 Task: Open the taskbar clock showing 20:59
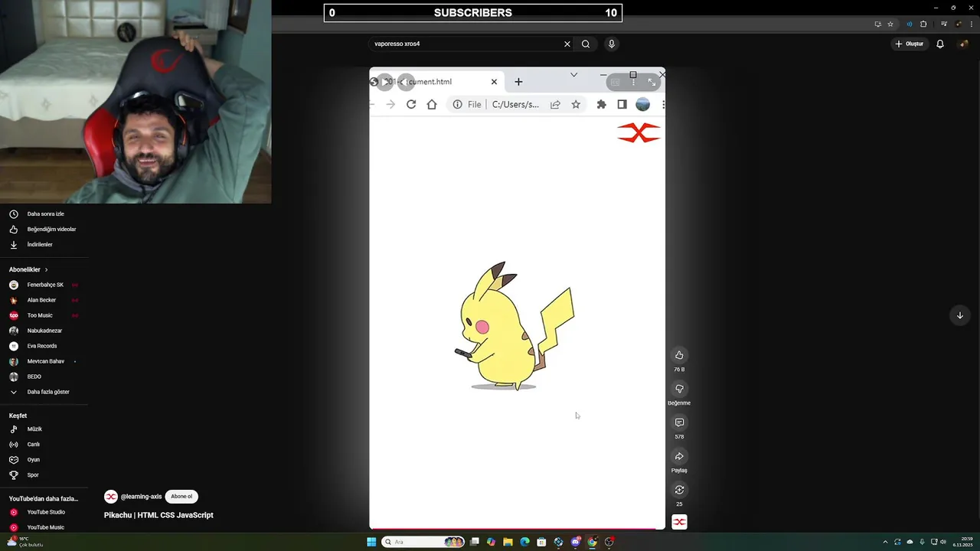(x=962, y=542)
